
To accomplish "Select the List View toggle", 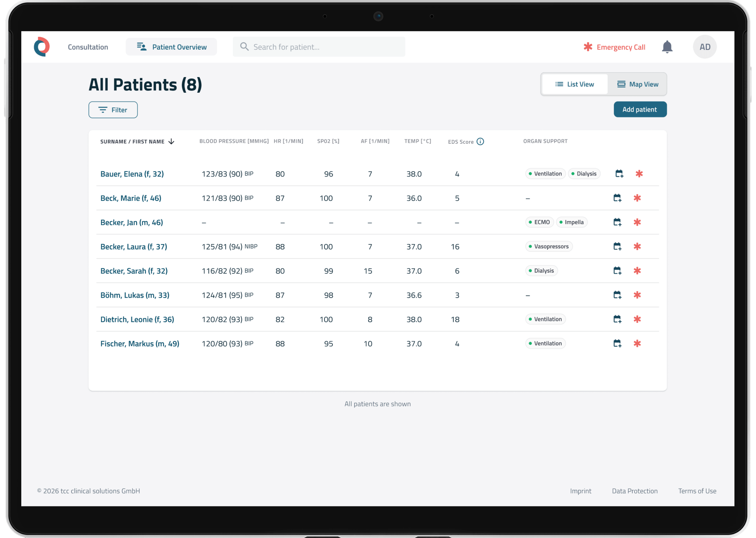I will click(x=574, y=84).
